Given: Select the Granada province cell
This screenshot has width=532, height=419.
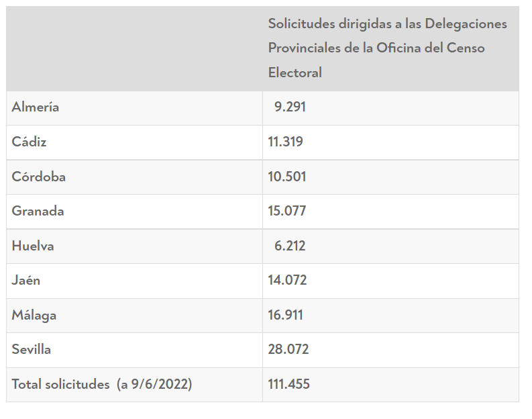Looking at the screenshot, I should pos(38,211).
